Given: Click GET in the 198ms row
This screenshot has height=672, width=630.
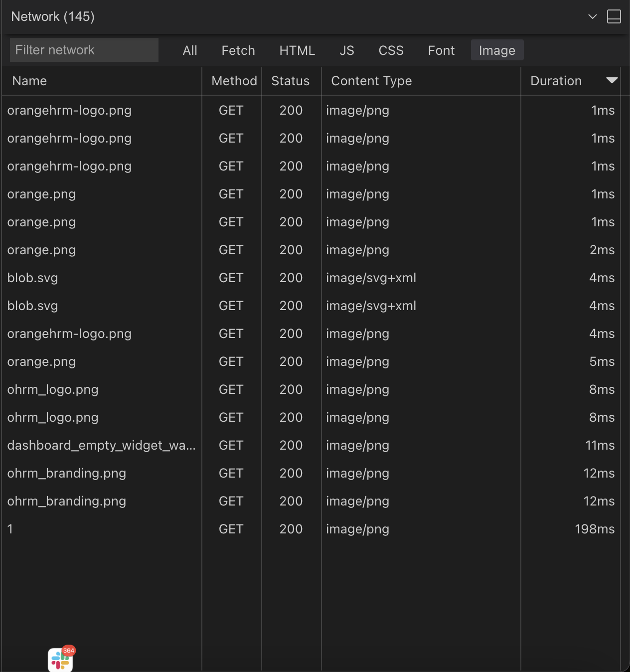Looking at the screenshot, I should [231, 529].
